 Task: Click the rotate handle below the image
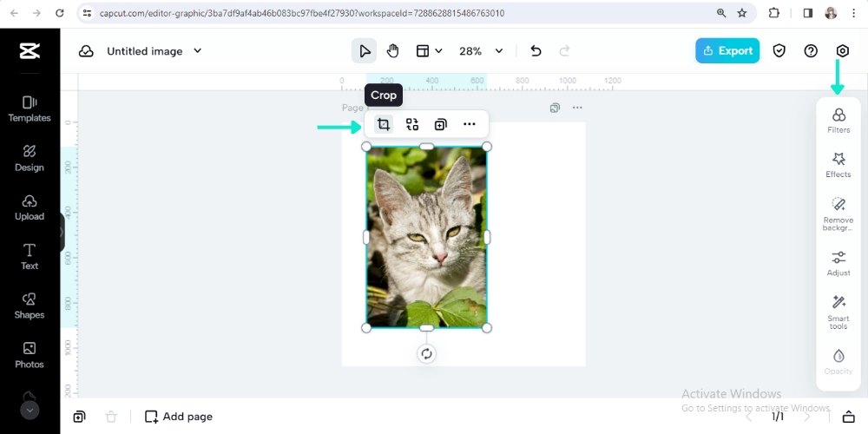[x=426, y=354]
